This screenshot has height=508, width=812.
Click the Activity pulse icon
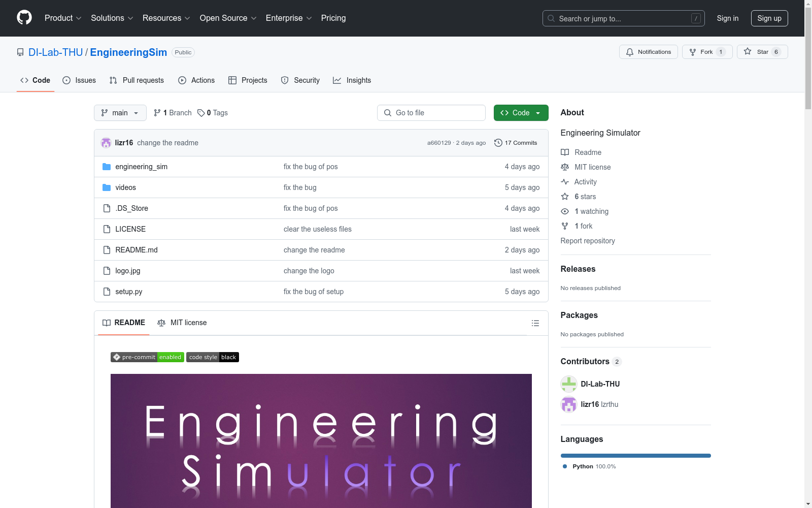point(565,182)
